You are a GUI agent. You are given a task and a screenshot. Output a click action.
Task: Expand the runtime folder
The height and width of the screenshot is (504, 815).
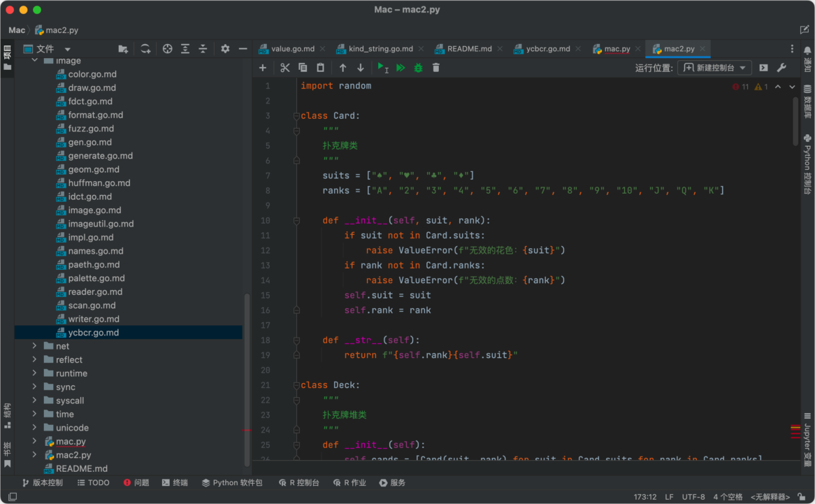click(x=34, y=373)
